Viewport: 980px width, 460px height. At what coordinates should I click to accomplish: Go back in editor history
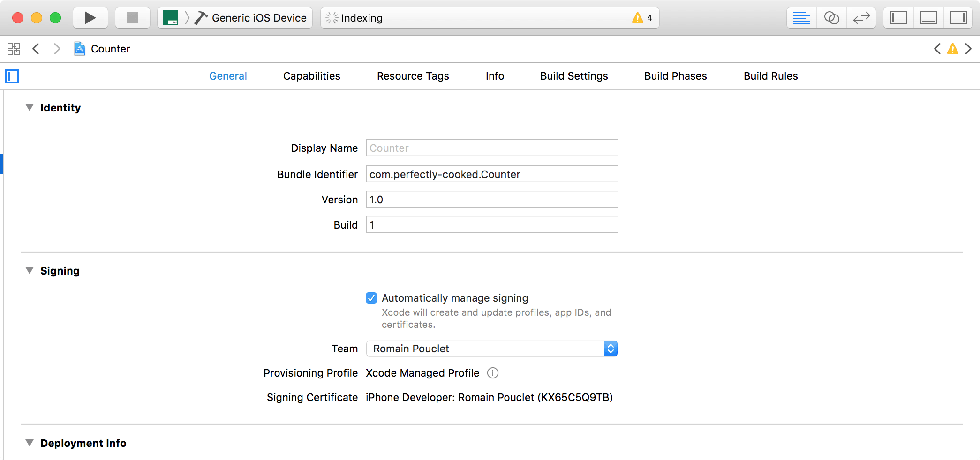click(x=36, y=49)
